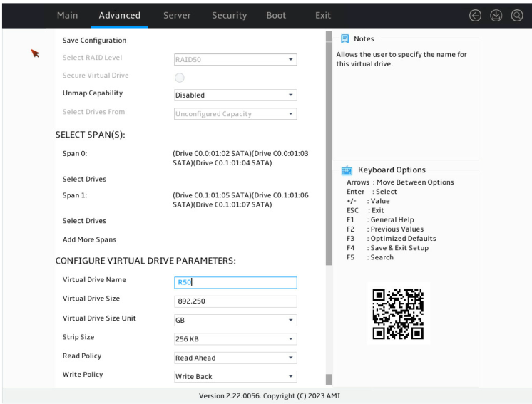Viewport: 532px width, 404px height.
Task: Click the F4 Save & Exit Setup text
Action: pos(387,248)
